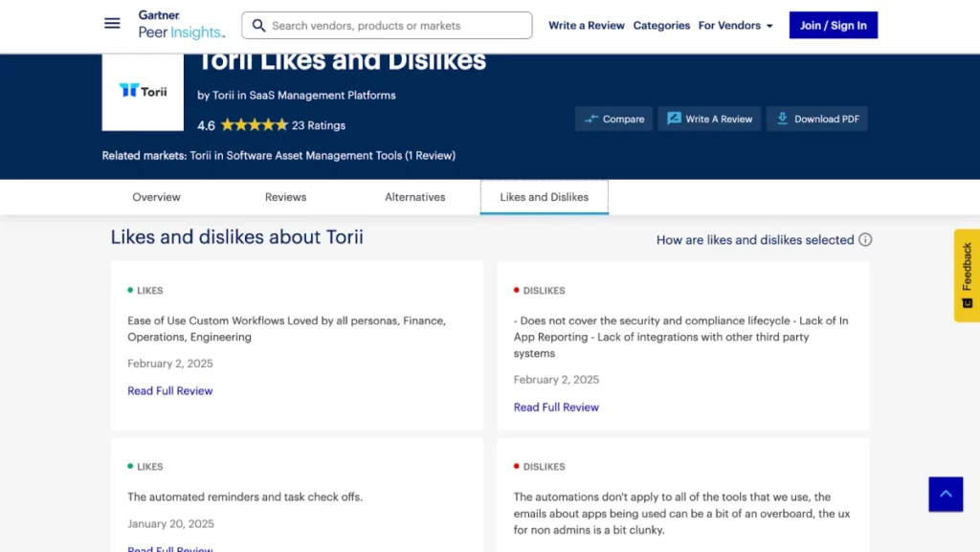Screen dimensions: 980x552
Task: Switch to the Alternatives tab
Action: (x=415, y=197)
